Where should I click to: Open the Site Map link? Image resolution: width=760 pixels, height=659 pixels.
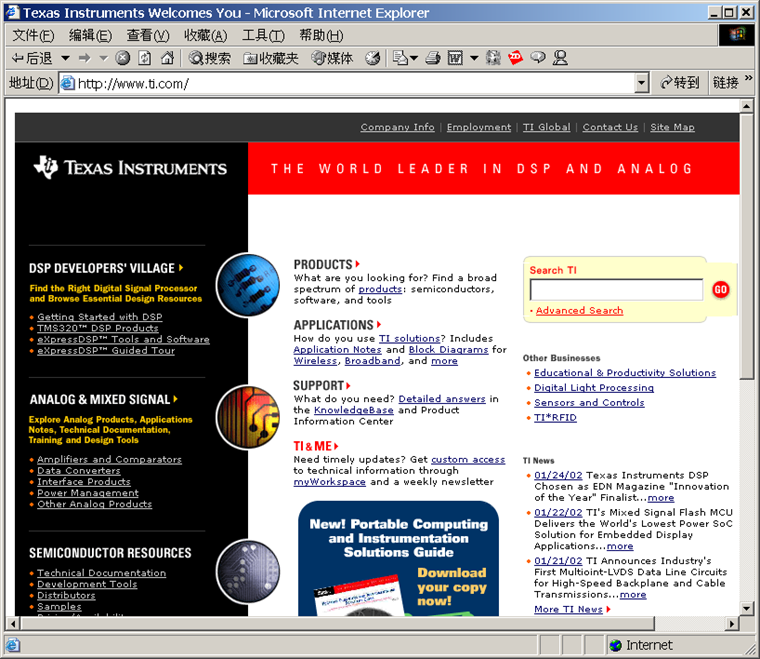(672, 127)
